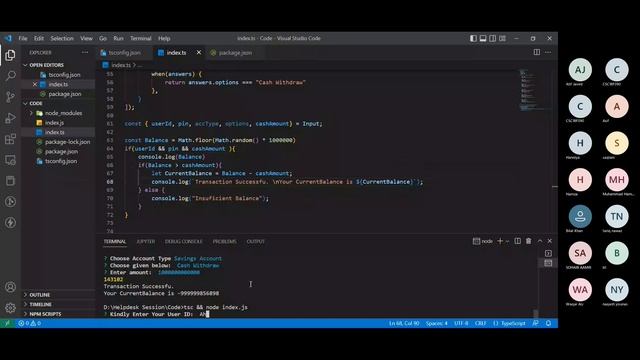The height and width of the screenshot is (360, 640).
Task: Open the Remote Explorer view icon
Action: tap(10, 160)
